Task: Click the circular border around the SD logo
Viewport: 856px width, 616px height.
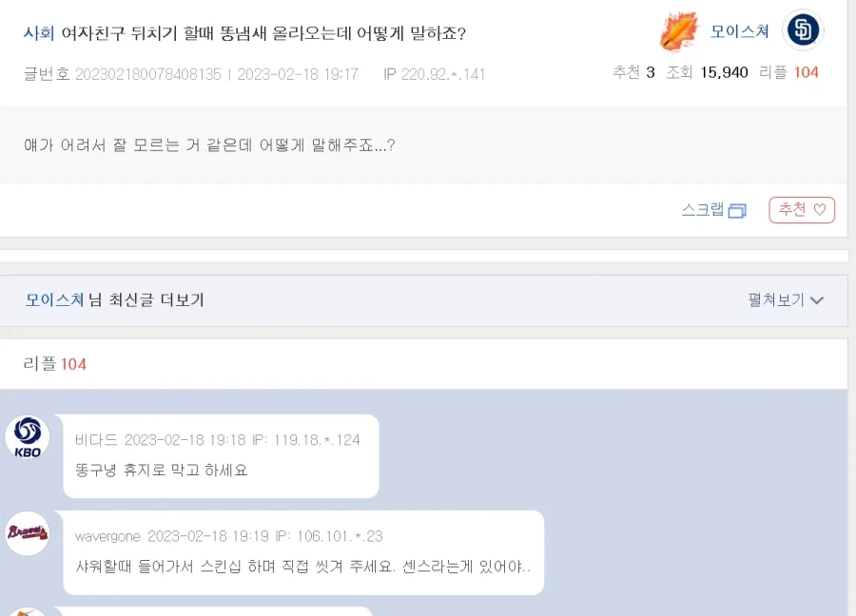Action: [803, 12]
